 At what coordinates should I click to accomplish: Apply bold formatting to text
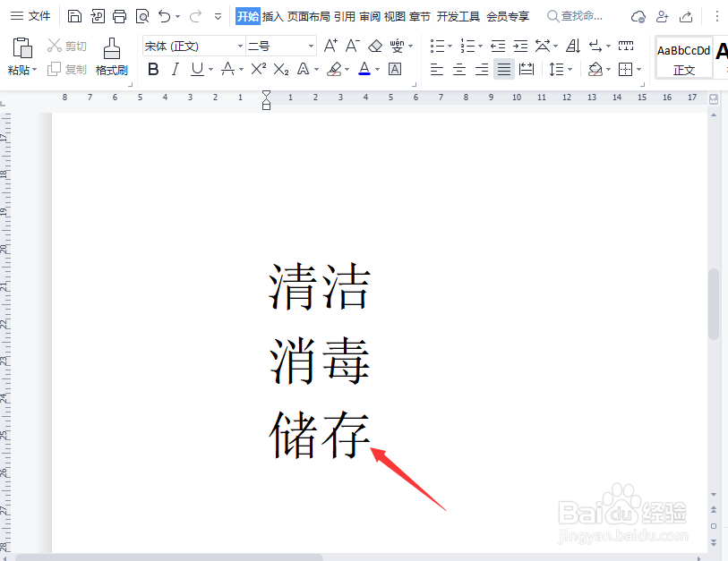[x=153, y=69]
